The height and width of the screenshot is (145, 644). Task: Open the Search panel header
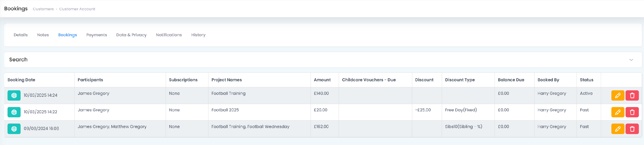[323, 60]
